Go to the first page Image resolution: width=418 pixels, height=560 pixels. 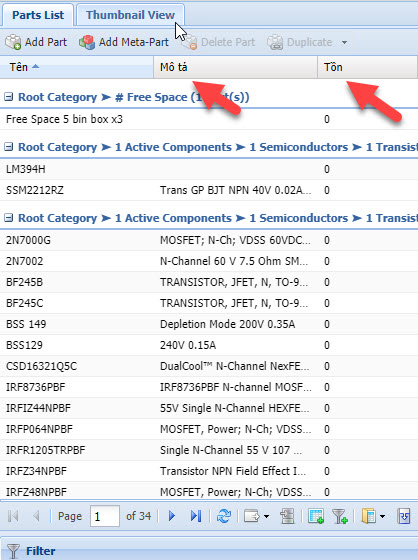coord(13,516)
